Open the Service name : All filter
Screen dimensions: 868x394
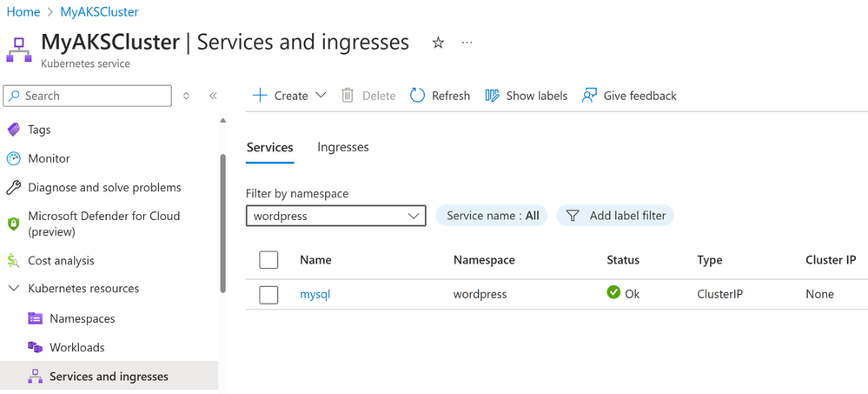click(492, 216)
